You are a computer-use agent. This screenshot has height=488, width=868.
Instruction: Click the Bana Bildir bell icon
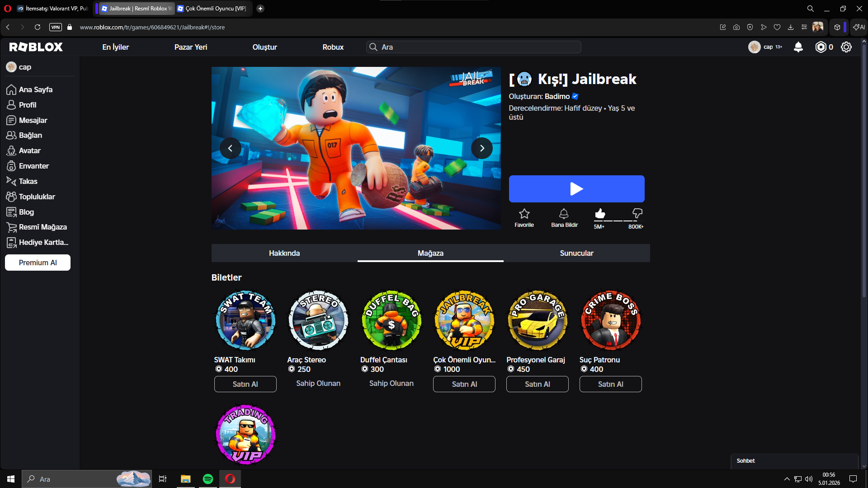[x=564, y=213]
